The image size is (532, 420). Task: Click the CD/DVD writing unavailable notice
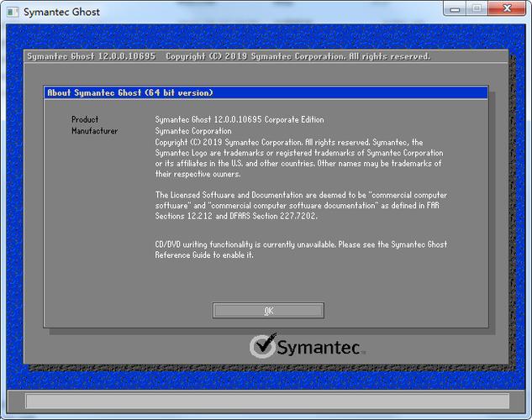pyautogui.click(x=298, y=249)
